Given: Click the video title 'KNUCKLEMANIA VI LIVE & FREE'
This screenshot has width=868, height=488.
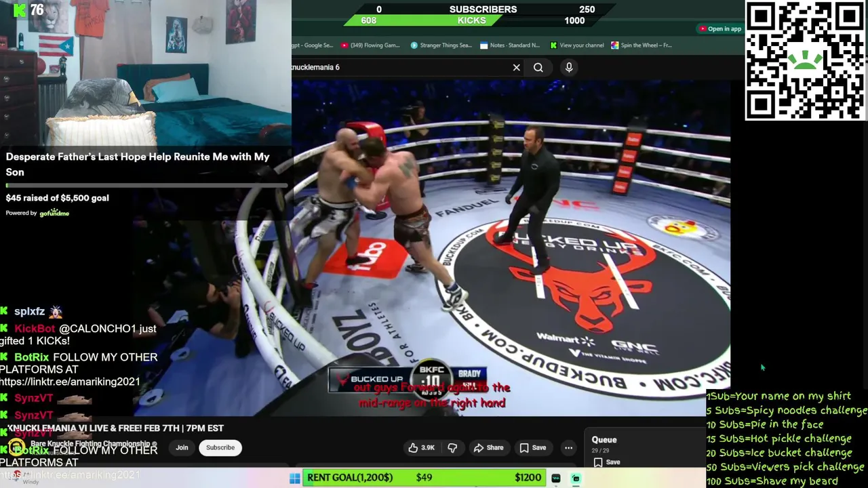Looking at the screenshot, I should tap(115, 428).
